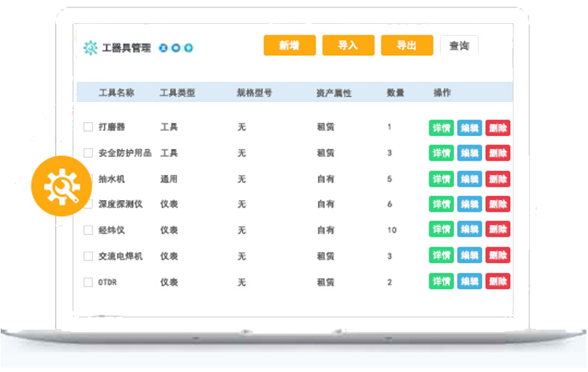Image resolution: width=588 pixels, height=372 pixels.
Task: Click 编辑 for the 深度探测仪 row
Action: tap(470, 204)
